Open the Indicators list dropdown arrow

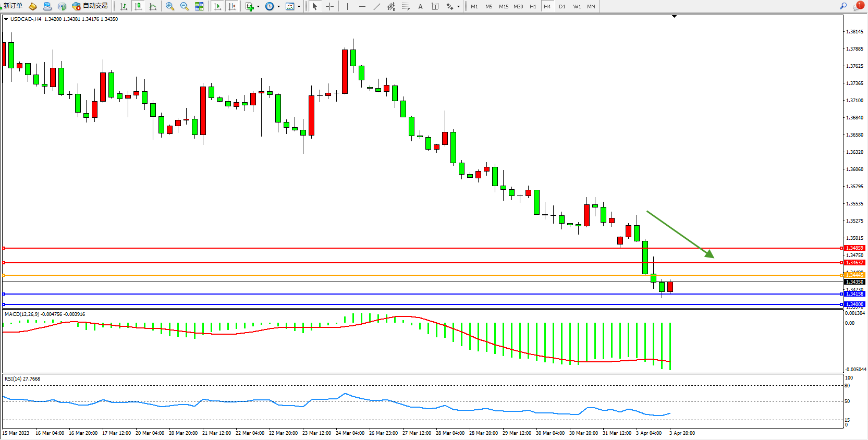[258, 7]
